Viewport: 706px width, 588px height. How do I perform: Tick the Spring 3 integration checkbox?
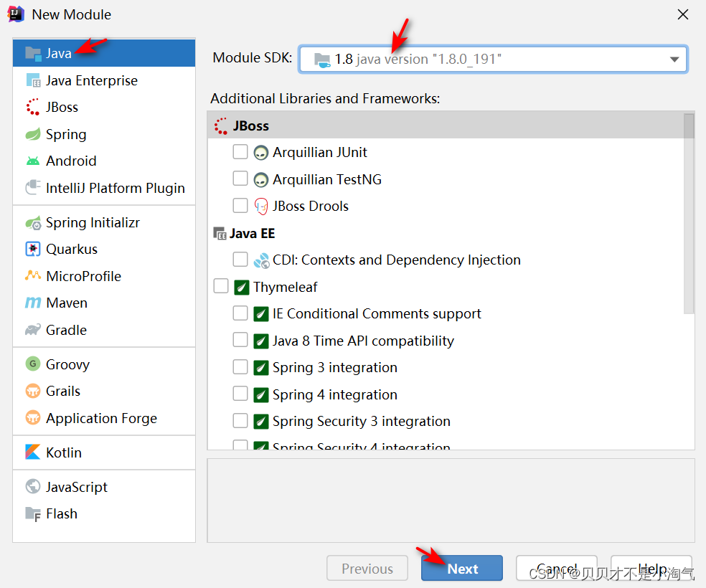click(x=240, y=367)
